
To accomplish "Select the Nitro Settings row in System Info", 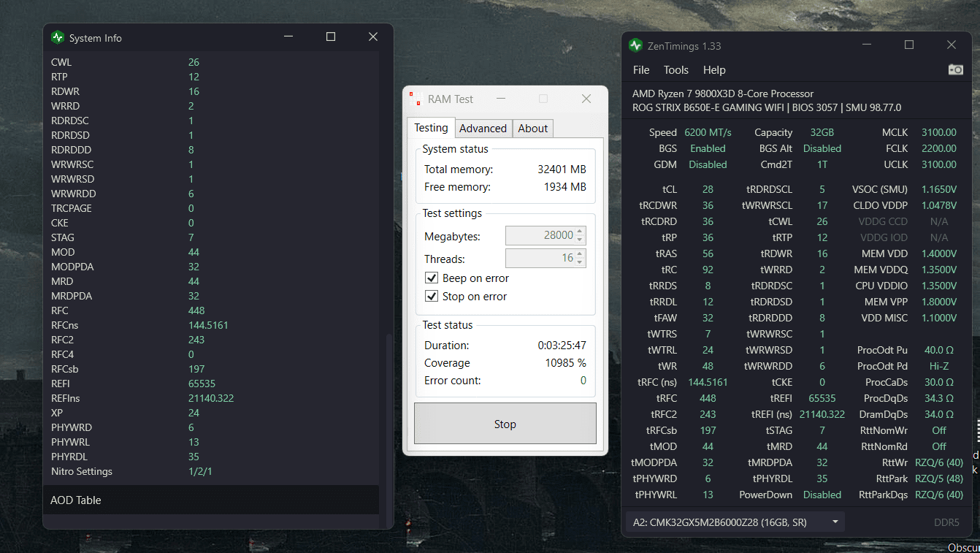I will point(211,471).
